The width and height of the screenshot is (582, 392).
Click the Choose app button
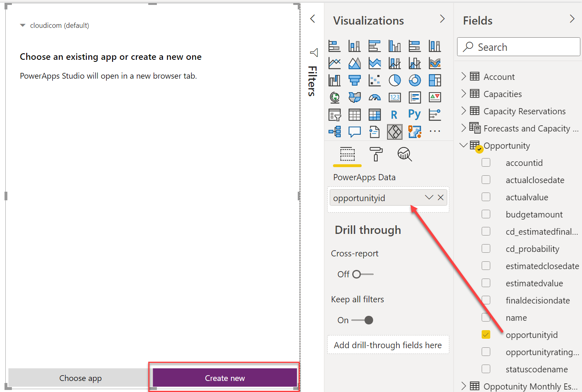(80, 378)
